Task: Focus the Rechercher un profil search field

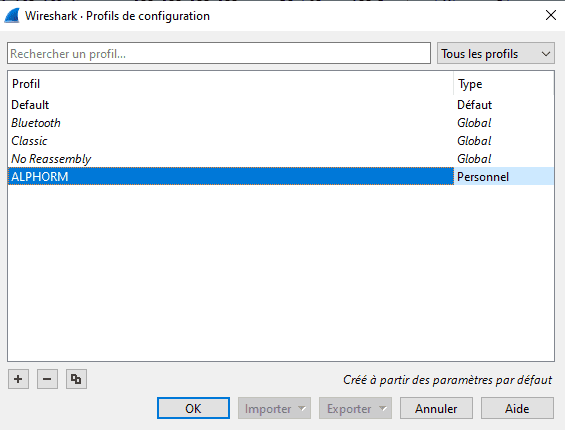Action: 219,54
